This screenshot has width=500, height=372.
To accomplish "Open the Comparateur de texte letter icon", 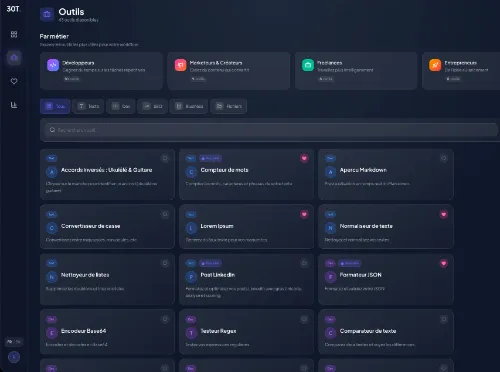I will [330, 333].
